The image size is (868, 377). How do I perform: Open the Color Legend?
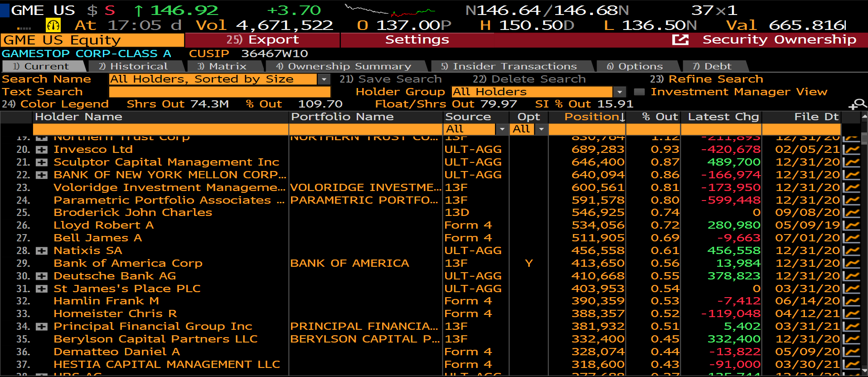coord(55,104)
